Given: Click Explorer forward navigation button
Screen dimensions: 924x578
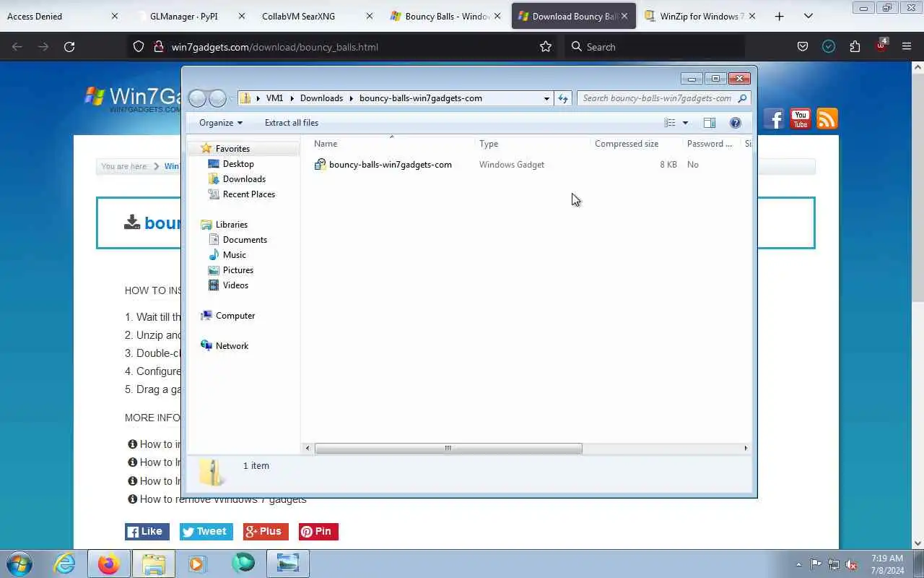Looking at the screenshot, I should click(x=217, y=98).
